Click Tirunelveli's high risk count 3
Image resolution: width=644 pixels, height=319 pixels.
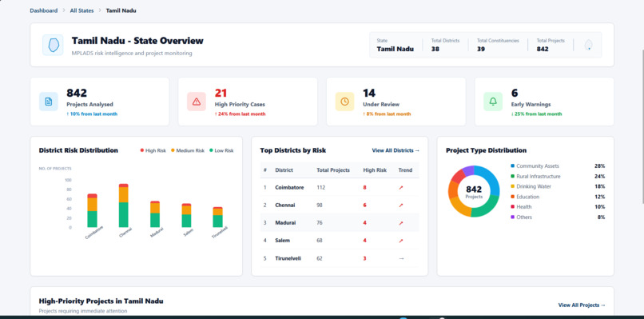[364, 258]
